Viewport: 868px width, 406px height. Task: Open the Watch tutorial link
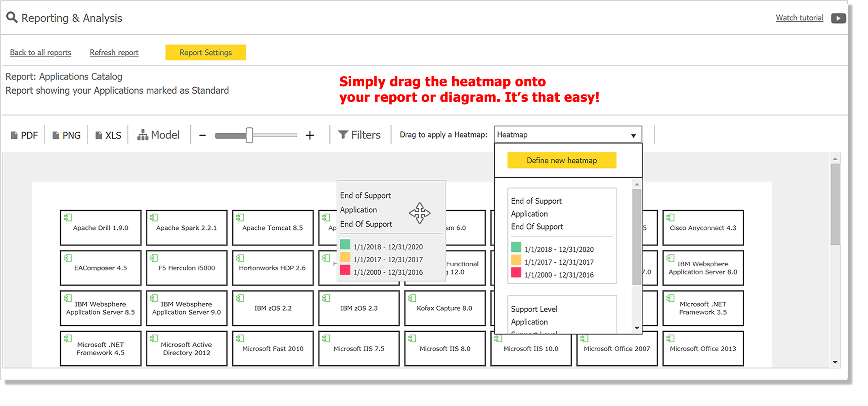tap(799, 18)
